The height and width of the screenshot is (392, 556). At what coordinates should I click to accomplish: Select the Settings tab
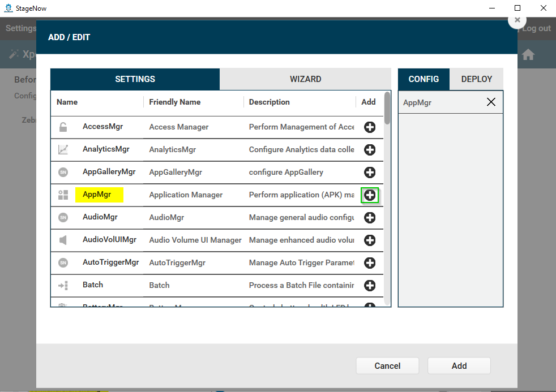pos(135,79)
